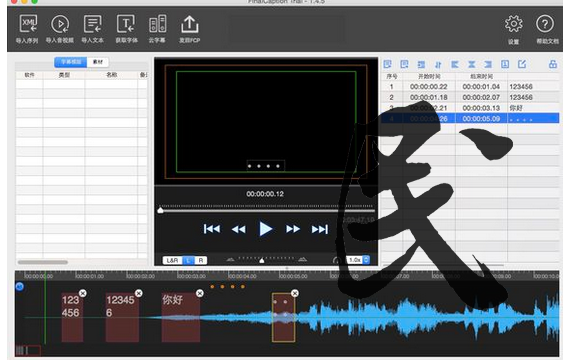Viewport: 563px width, 360px height.
Task: Switch to the white material tab
Action: pyautogui.click(x=98, y=62)
